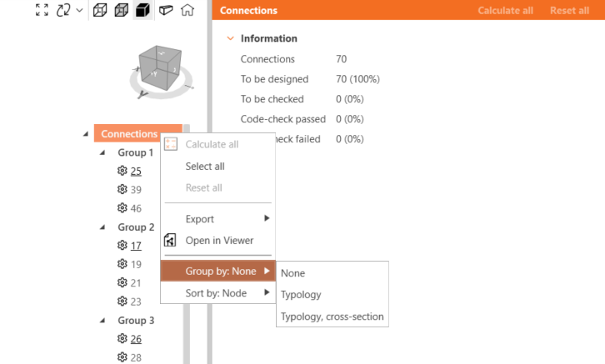Click the gear icon beside connection 39
The height and width of the screenshot is (364, 605).
[x=122, y=190]
